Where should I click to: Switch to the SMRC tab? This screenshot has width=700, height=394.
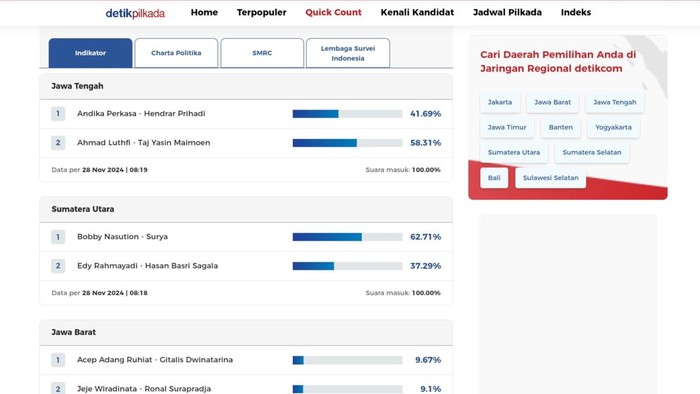click(x=262, y=53)
